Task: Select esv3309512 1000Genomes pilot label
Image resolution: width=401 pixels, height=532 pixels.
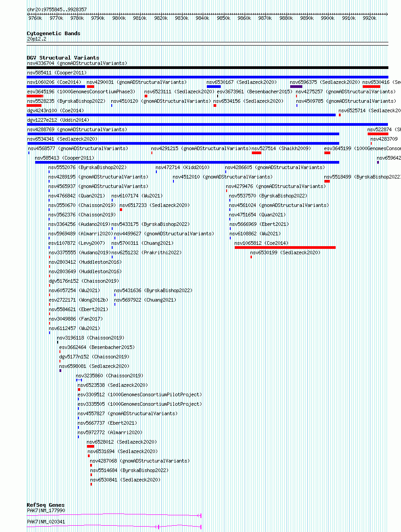Action: [140, 395]
